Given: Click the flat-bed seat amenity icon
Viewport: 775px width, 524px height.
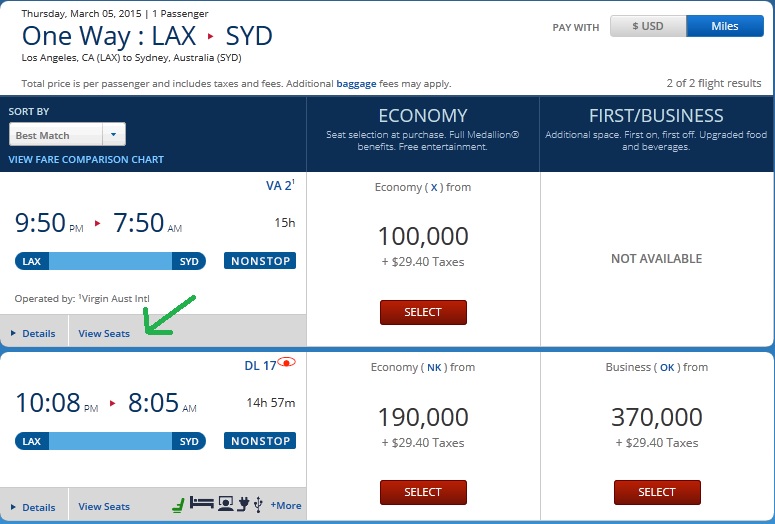Looking at the screenshot, I should click(x=201, y=505).
